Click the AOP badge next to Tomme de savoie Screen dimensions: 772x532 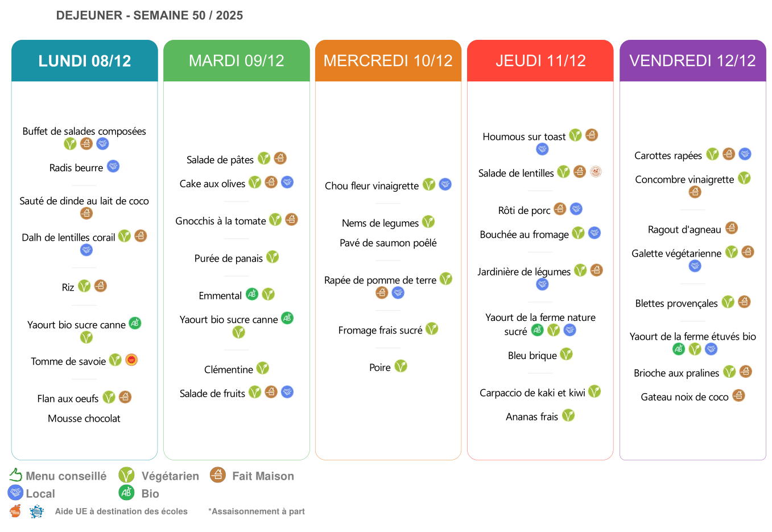[x=131, y=360]
